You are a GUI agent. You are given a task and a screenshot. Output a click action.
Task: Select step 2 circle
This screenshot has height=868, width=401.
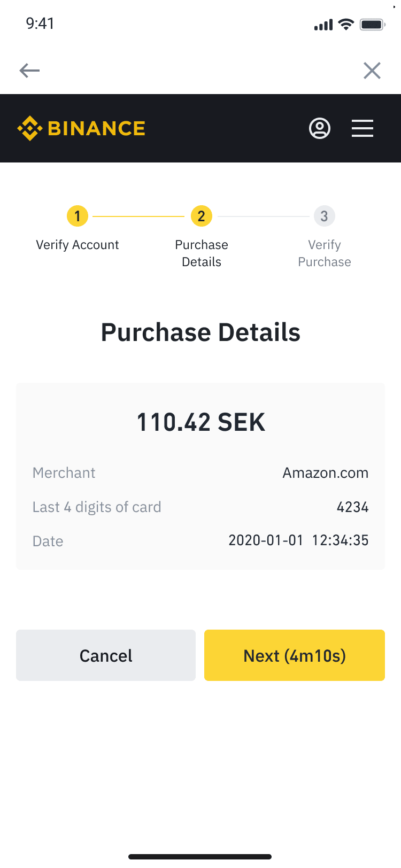pos(202,216)
